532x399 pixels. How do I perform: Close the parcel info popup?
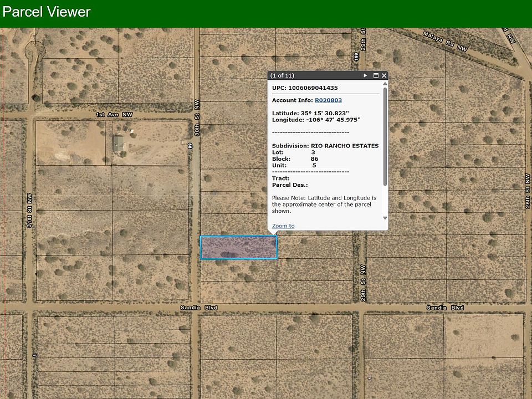point(384,75)
